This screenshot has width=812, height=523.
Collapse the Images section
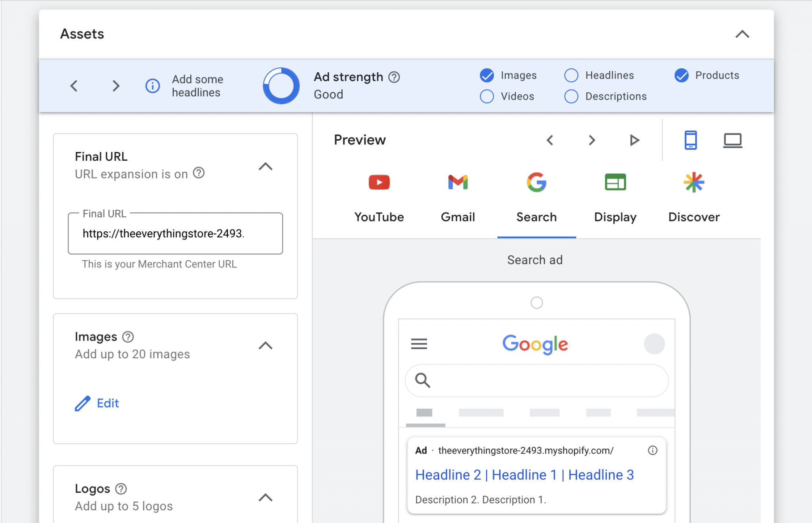coord(265,346)
